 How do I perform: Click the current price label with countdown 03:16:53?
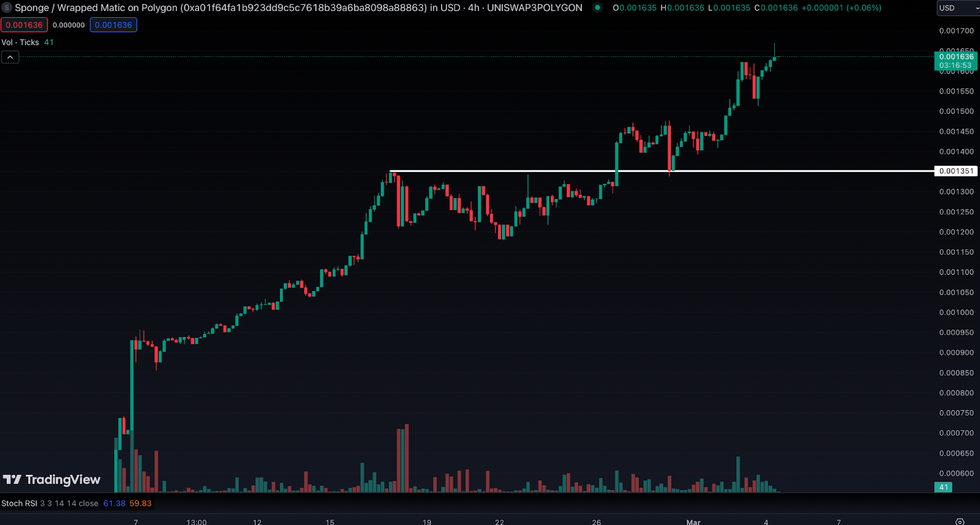[956, 61]
